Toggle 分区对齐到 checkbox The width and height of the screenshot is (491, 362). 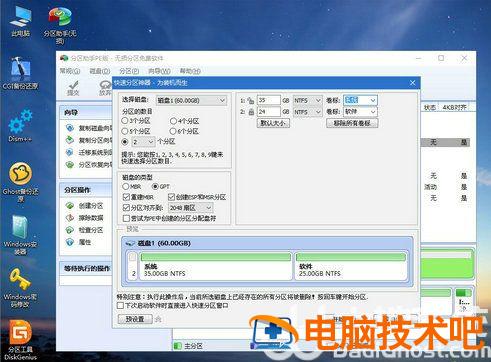pyautogui.click(x=126, y=208)
